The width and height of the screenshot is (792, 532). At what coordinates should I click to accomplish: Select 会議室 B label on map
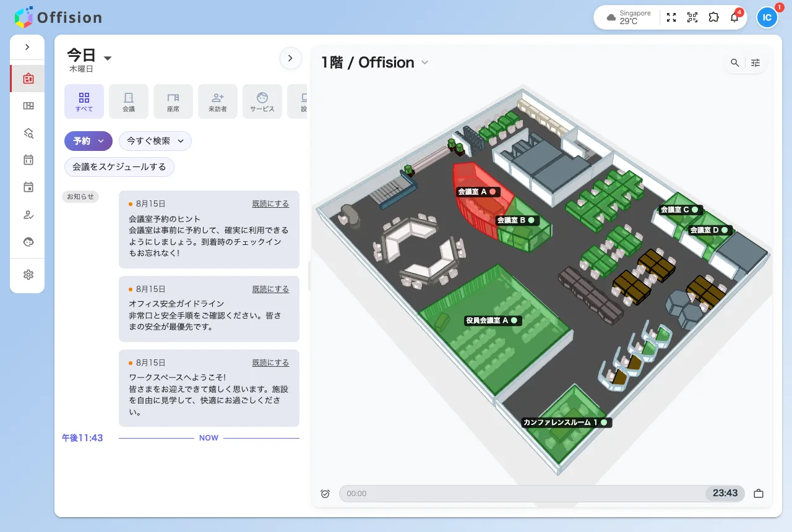point(516,220)
